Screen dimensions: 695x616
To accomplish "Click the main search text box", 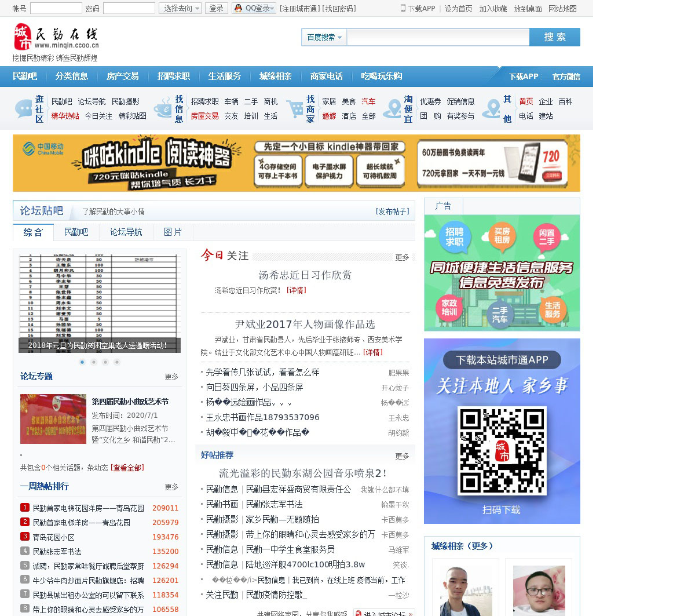I will click(x=438, y=37).
